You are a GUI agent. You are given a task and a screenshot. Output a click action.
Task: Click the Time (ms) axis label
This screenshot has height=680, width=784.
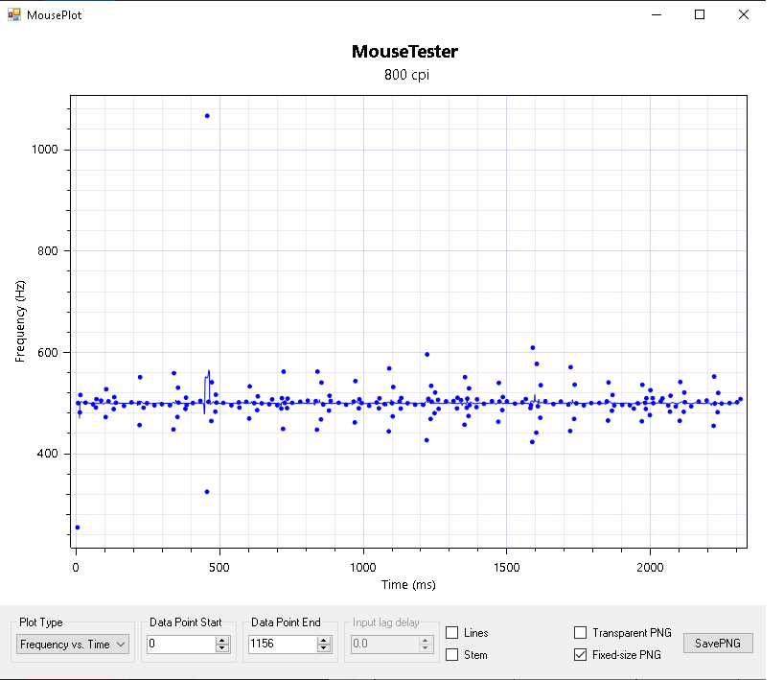(409, 584)
